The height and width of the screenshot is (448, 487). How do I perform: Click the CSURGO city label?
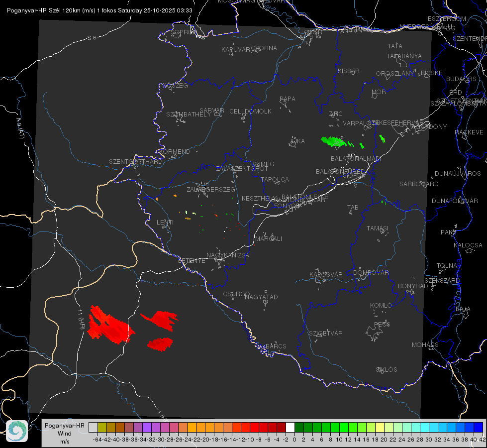click(x=236, y=294)
